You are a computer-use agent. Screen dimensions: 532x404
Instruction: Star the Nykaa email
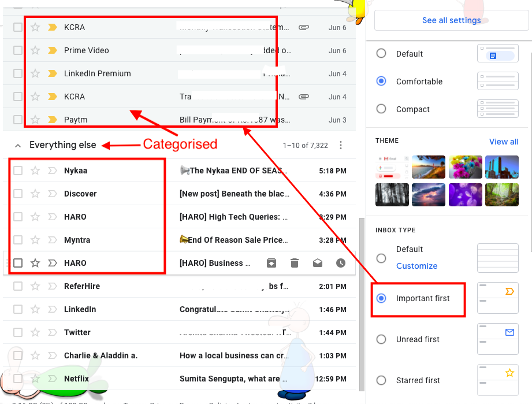pyautogui.click(x=35, y=171)
